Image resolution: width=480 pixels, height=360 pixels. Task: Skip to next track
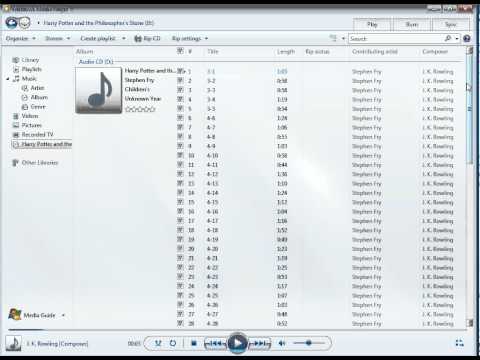260,343
